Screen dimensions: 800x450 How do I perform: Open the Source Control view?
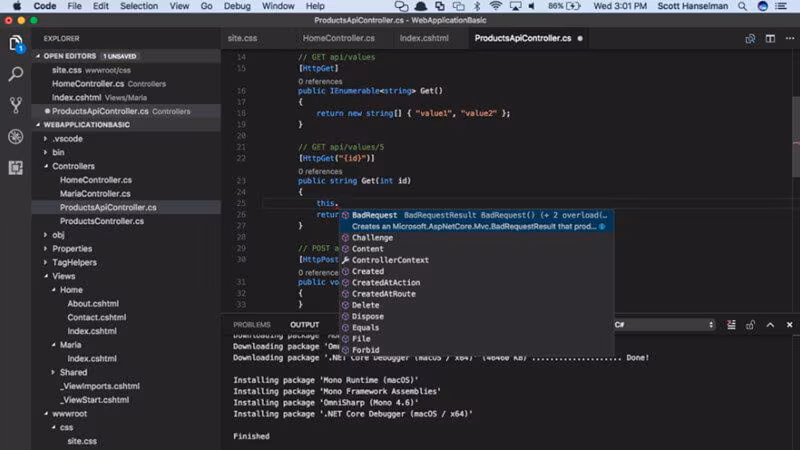(x=16, y=105)
